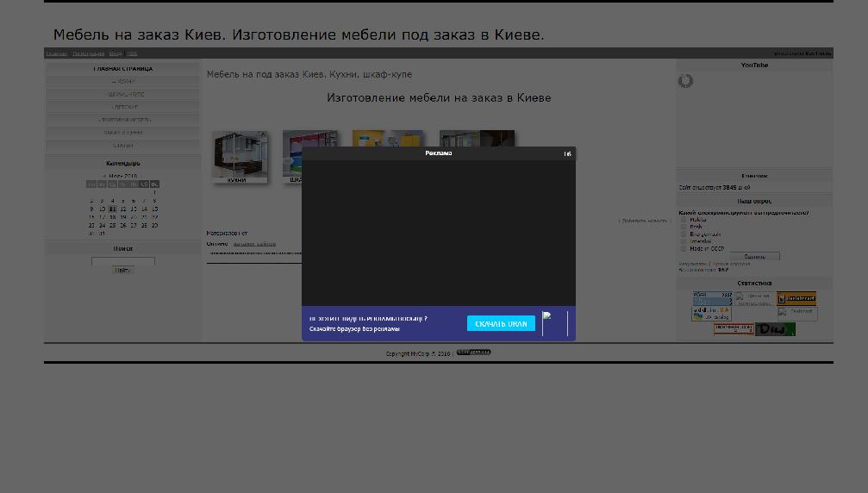The width and height of the screenshot is (868, 493).
Task: Click the underlined link on the Сегодня line
Action: point(254,244)
